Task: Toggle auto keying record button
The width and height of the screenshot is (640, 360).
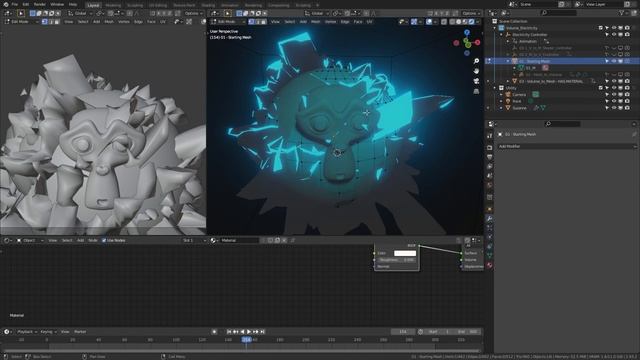Action: click(214, 332)
